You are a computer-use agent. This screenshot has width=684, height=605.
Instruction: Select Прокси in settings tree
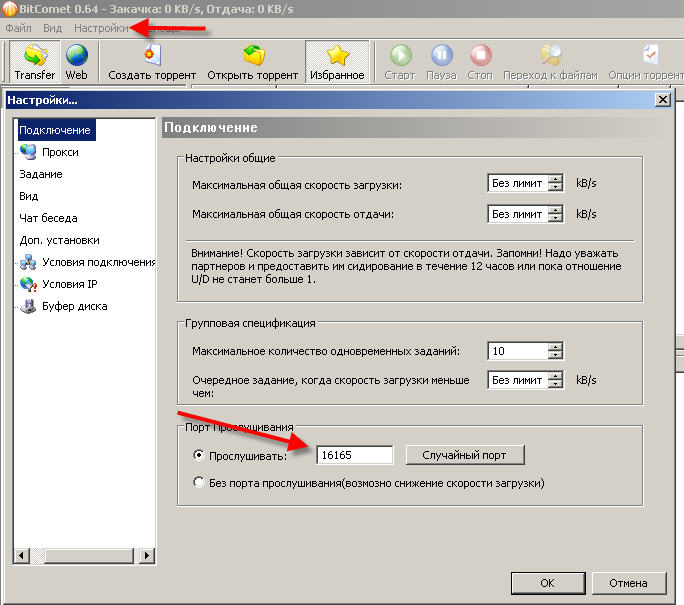[x=60, y=152]
